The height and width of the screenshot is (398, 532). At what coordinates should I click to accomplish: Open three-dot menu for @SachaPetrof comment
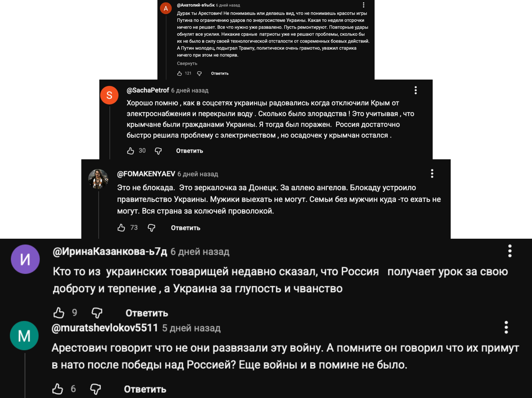click(416, 90)
